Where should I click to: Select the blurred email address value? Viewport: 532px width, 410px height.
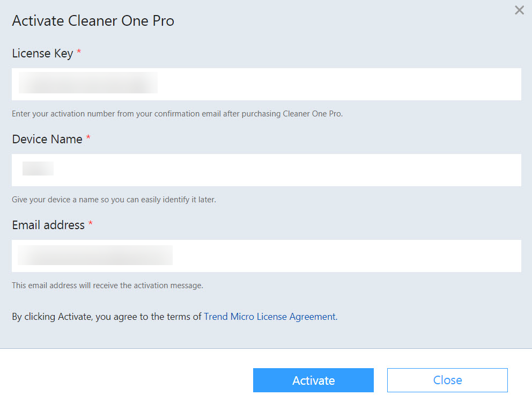point(95,255)
